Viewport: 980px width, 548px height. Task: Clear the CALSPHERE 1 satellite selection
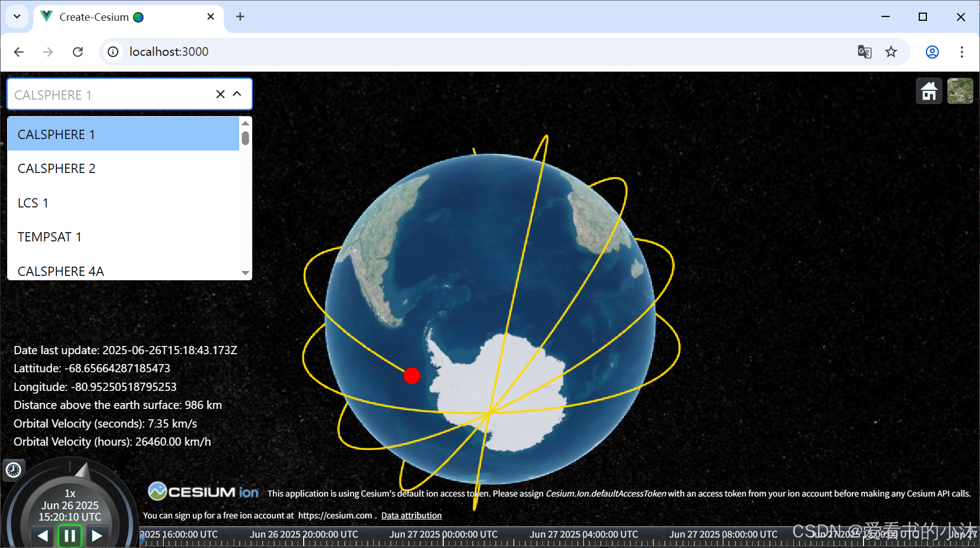[x=221, y=94]
